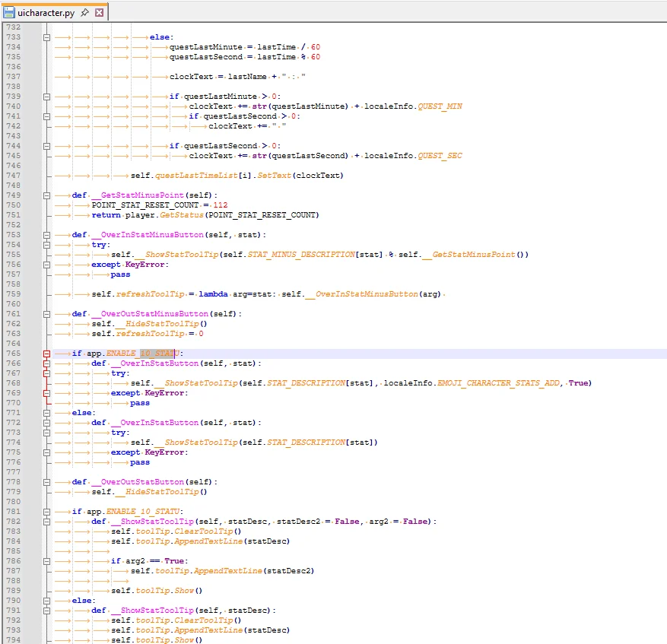Fold the if block at line 781
667x644 pixels.
[x=47, y=512]
